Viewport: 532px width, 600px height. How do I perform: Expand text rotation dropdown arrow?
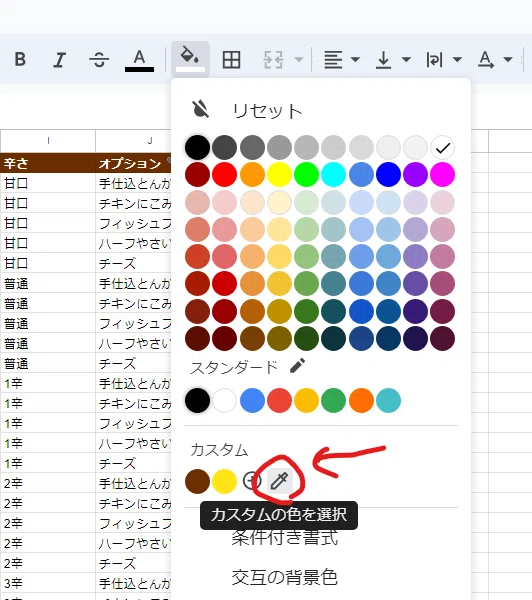tap(508, 59)
